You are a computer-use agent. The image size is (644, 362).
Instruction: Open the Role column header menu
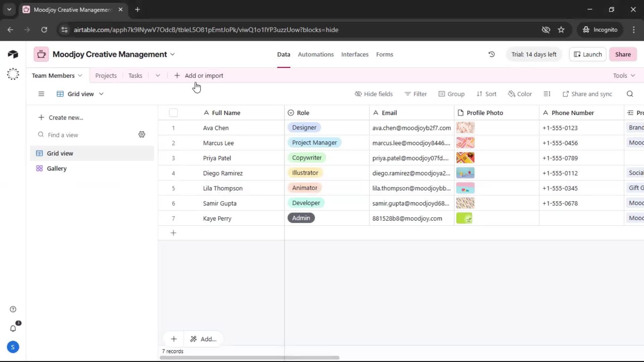(x=327, y=113)
